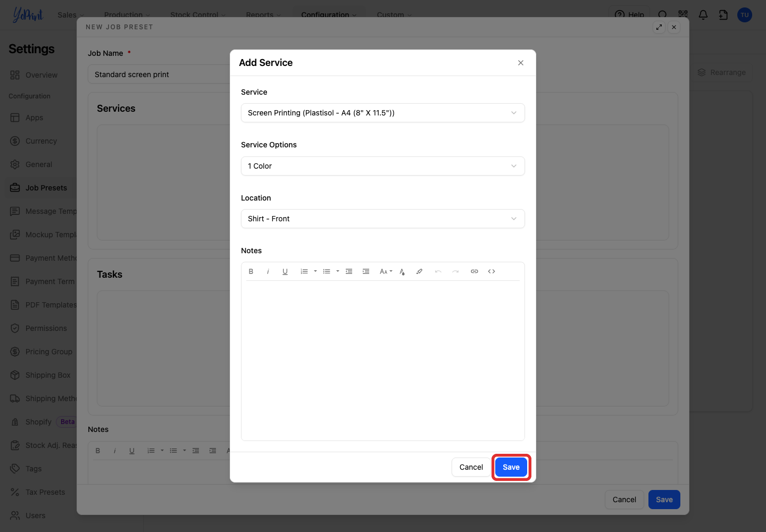The height and width of the screenshot is (532, 766).
Task: Cancel the Add Service dialog
Action: 471,467
